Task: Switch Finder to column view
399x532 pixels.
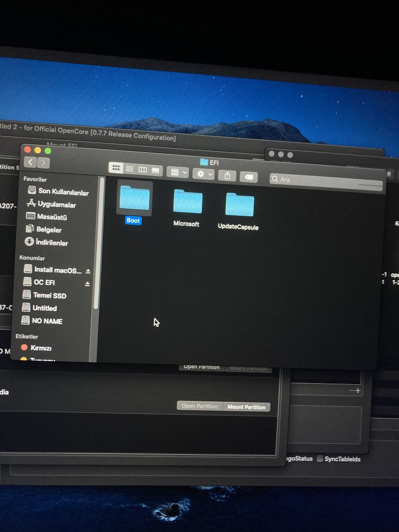Action: pos(142,169)
